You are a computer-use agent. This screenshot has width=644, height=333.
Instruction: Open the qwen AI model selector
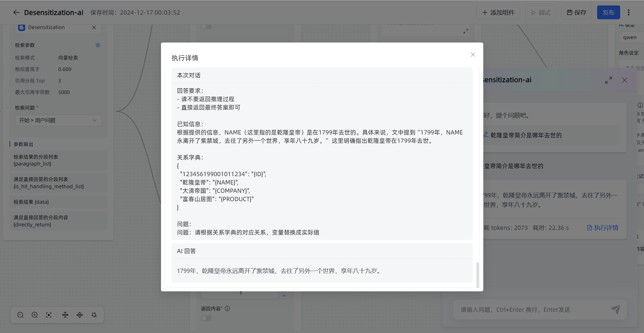point(630,37)
